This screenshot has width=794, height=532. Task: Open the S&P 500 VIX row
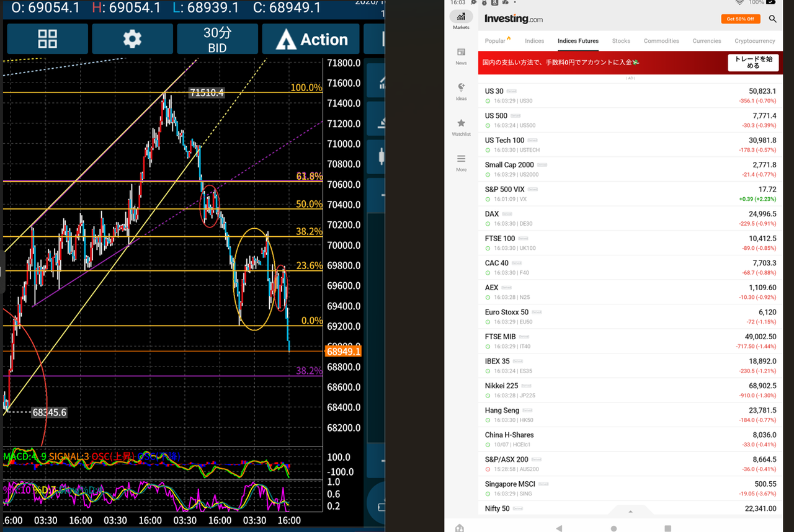[630, 194]
